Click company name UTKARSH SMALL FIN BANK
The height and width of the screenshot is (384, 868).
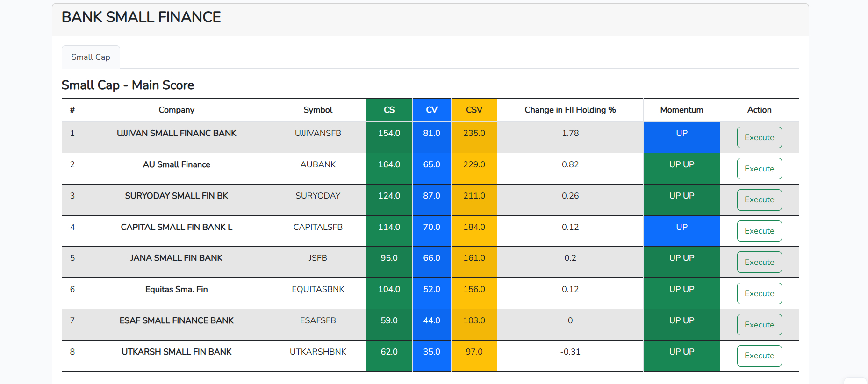pos(176,352)
